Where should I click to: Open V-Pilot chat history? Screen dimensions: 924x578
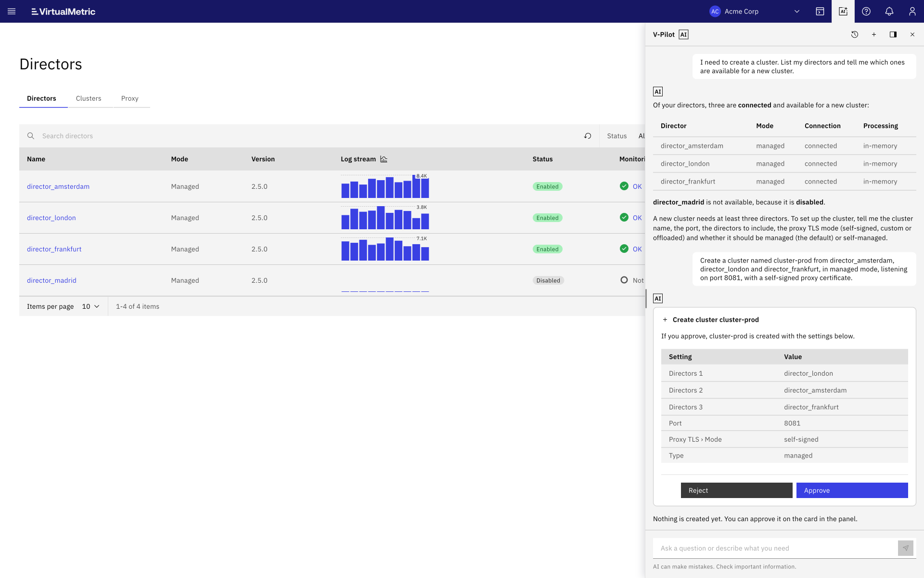click(x=855, y=35)
